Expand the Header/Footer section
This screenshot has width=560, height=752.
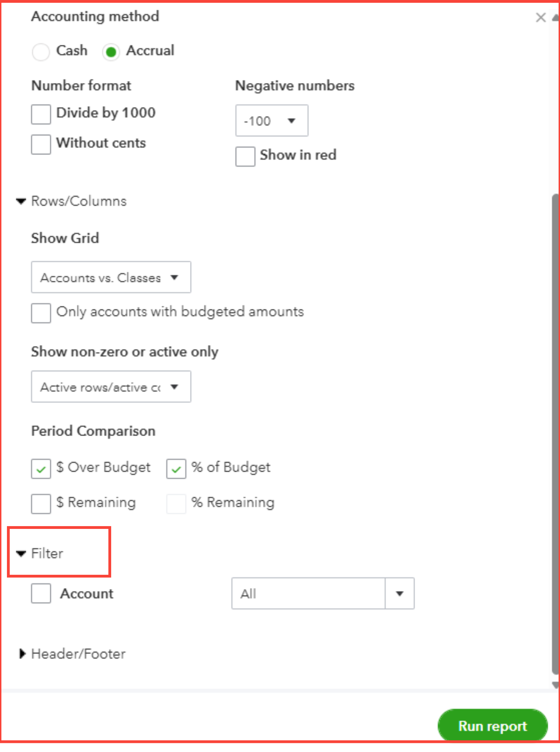(x=22, y=654)
